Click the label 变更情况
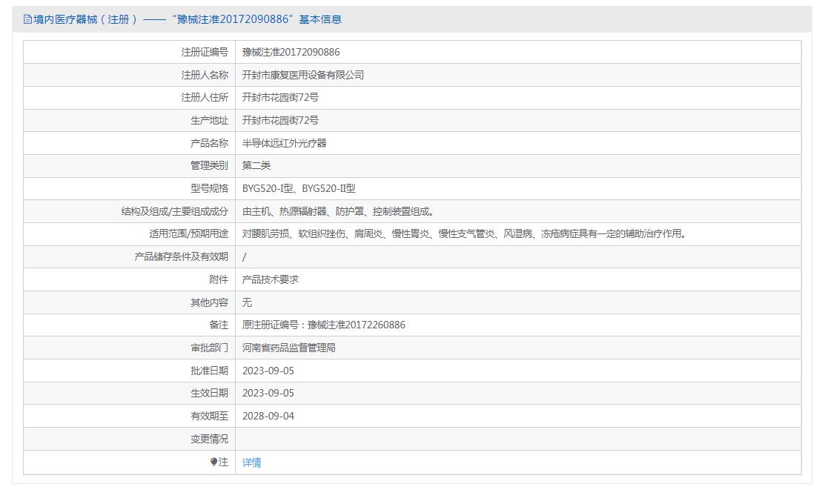Image resolution: width=825 pixels, height=504 pixels. (210, 439)
